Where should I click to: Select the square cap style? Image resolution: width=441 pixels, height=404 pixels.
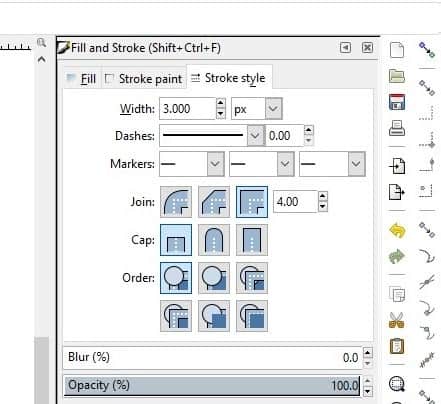252,240
